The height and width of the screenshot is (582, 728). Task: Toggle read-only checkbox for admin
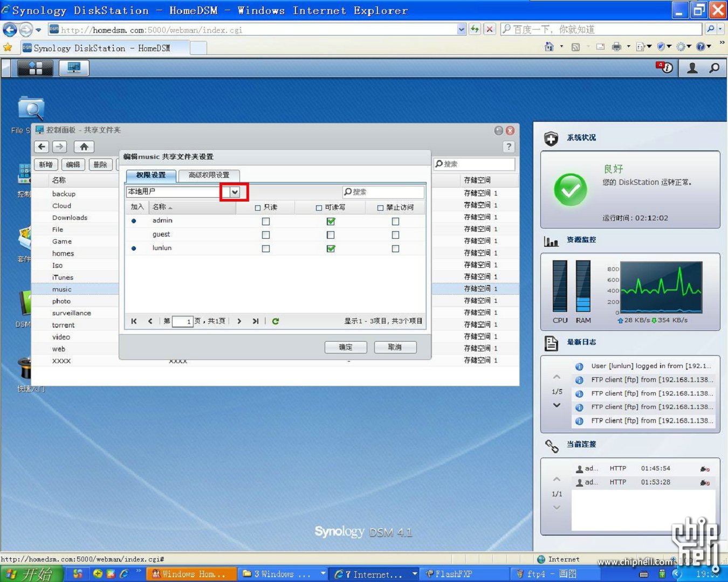[x=266, y=221]
